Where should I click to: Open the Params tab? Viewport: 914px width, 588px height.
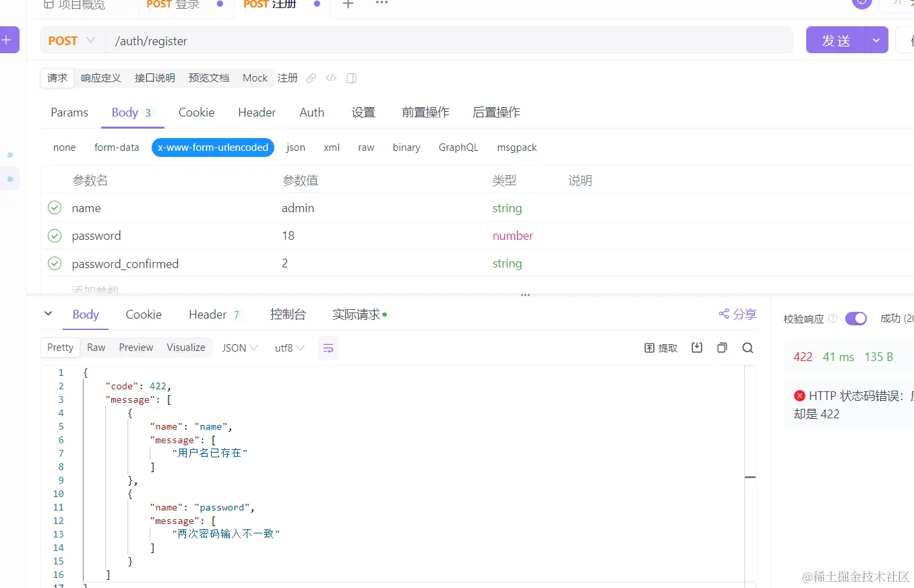pyautogui.click(x=69, y=112)
